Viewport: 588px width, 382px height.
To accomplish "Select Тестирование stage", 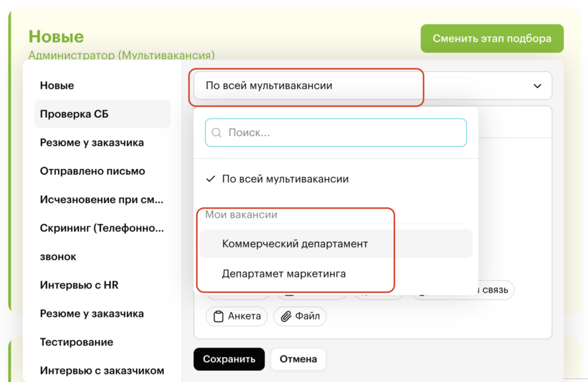I will click(76, 342).
